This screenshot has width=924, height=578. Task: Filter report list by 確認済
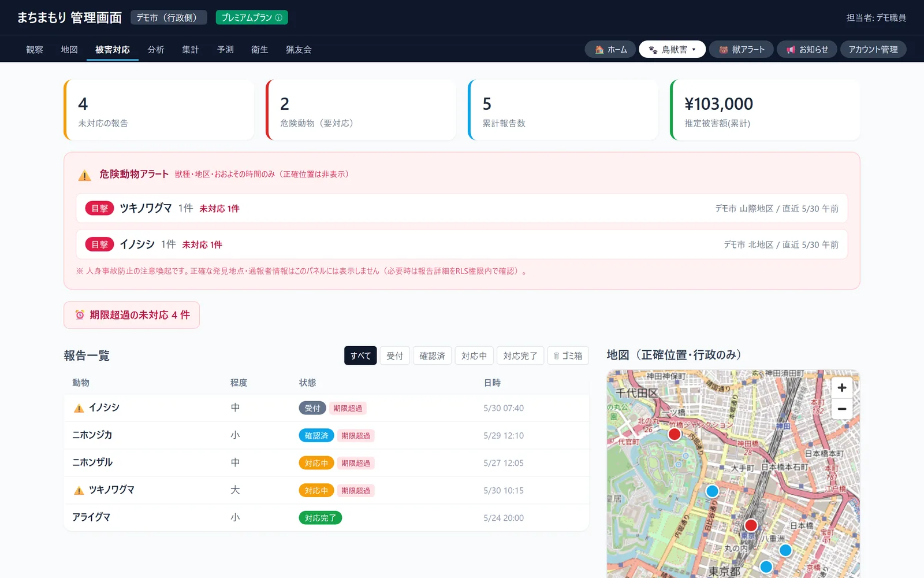click(x=432, y=355)
